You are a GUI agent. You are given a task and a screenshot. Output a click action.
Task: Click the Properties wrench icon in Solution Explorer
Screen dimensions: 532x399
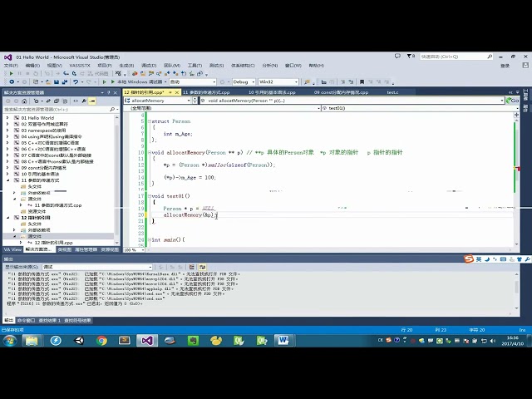84,101
